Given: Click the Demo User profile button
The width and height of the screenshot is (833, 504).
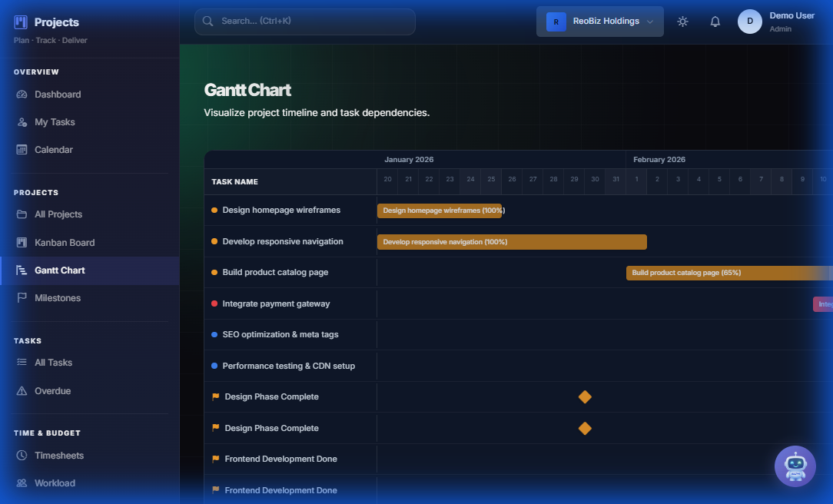Looking at the screenshot, I should point(768,21).
